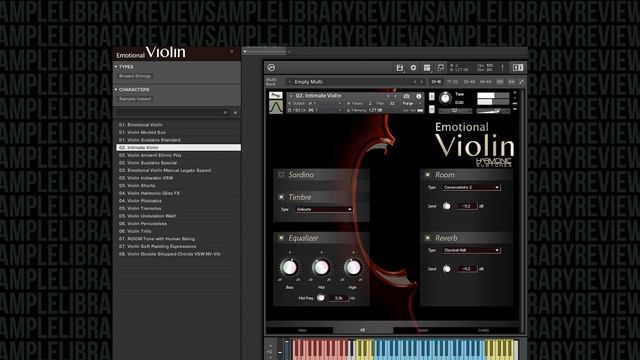
Task: Click the Equalizer High knob
Action: coord(352,268)
